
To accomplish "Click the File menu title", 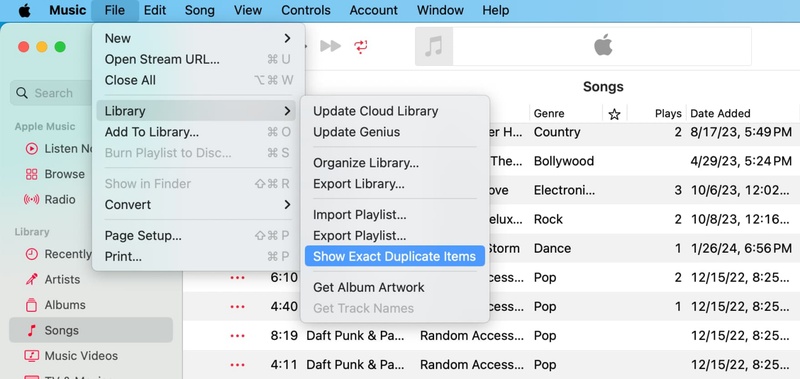I will 115,10.
